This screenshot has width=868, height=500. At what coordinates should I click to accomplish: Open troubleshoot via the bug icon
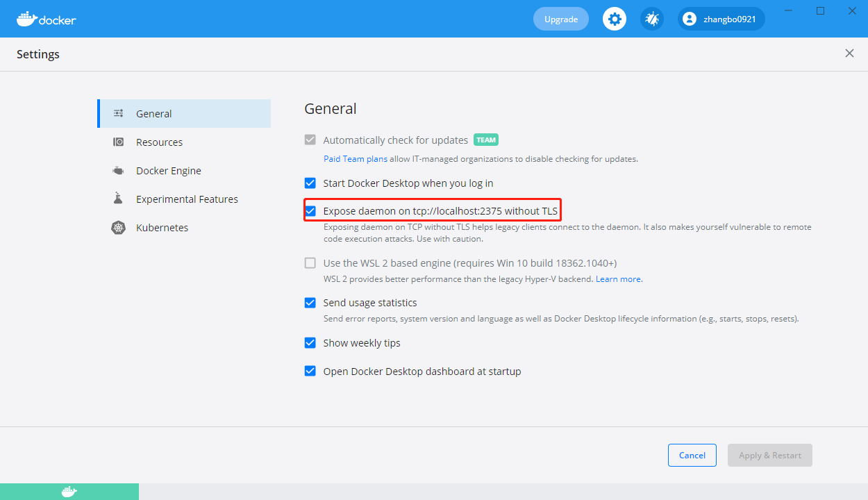pos(652,19)
